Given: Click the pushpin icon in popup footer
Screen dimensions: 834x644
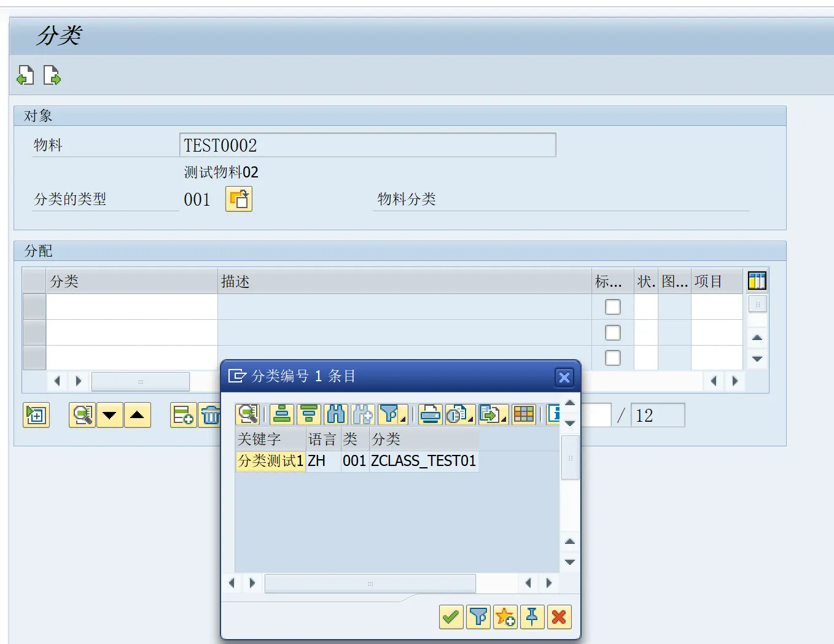Looking at the screenshot, I should coord(532,617).
